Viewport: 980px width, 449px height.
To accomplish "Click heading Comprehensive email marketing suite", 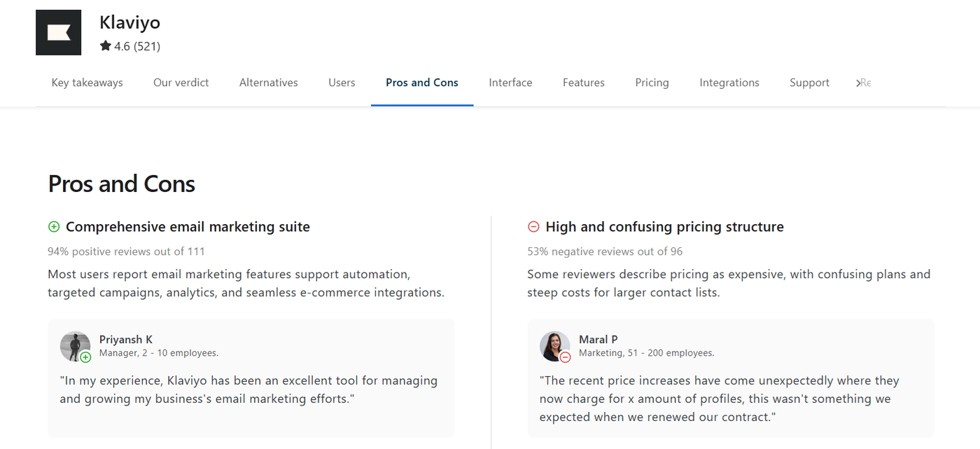I will (188, 227).
